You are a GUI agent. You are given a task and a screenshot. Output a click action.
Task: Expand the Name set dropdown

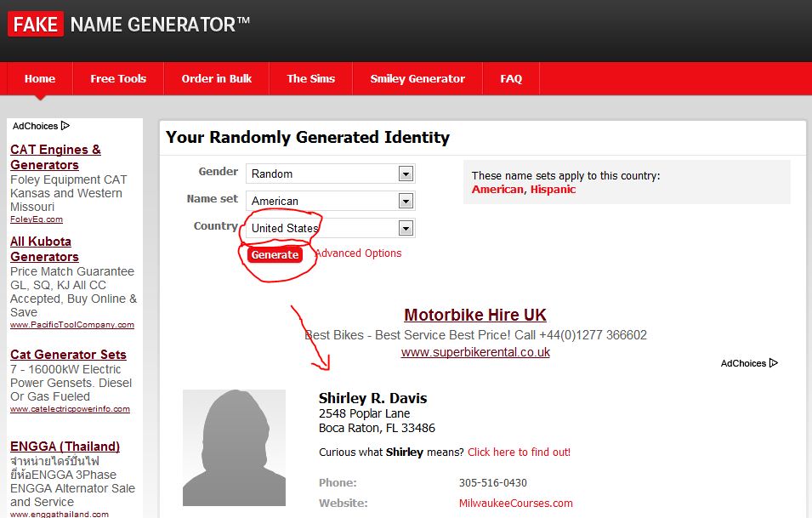click(x=406, y=202)
